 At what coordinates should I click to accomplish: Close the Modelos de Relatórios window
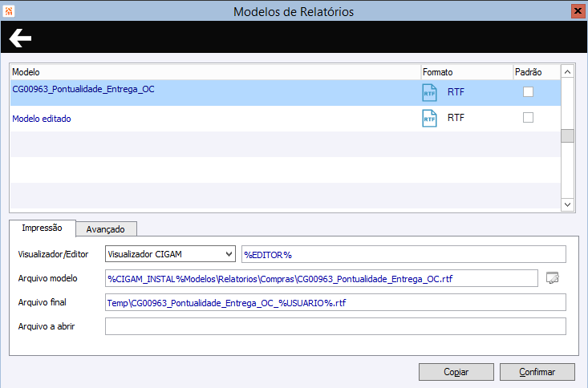(577, 11)
